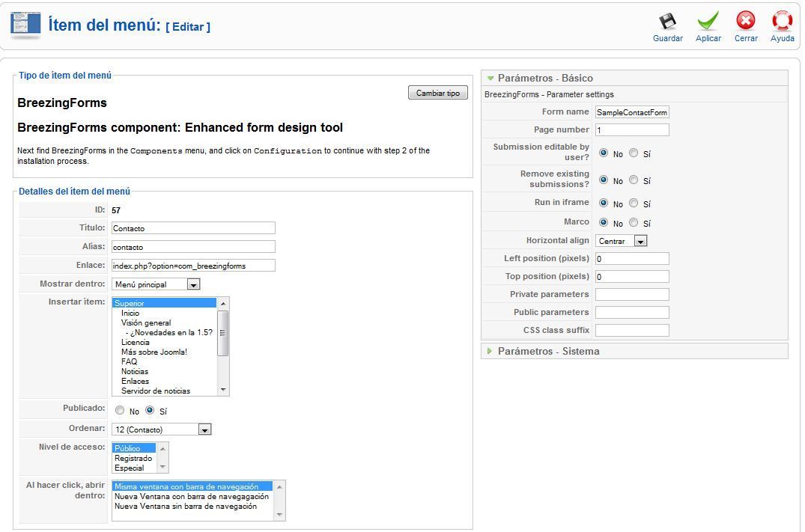Click Nivel de acceso list down arrow
The height and width of the screenshot is (532, 805).
[x=162, y=467]
